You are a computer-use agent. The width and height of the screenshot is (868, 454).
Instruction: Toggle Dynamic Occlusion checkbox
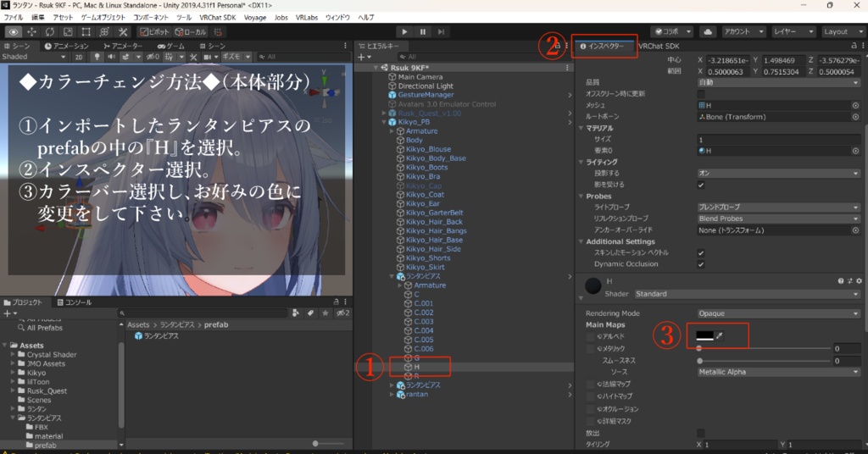coord(701,264)
